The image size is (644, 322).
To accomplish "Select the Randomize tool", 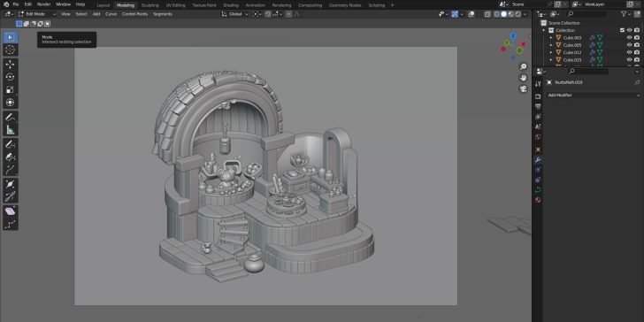I will 11,224.
